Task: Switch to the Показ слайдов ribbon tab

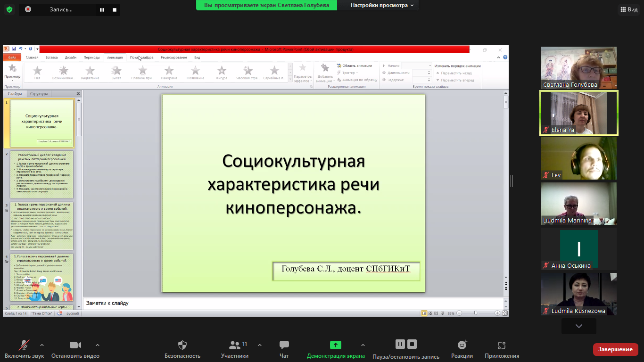Action: (x=141, y=58)
